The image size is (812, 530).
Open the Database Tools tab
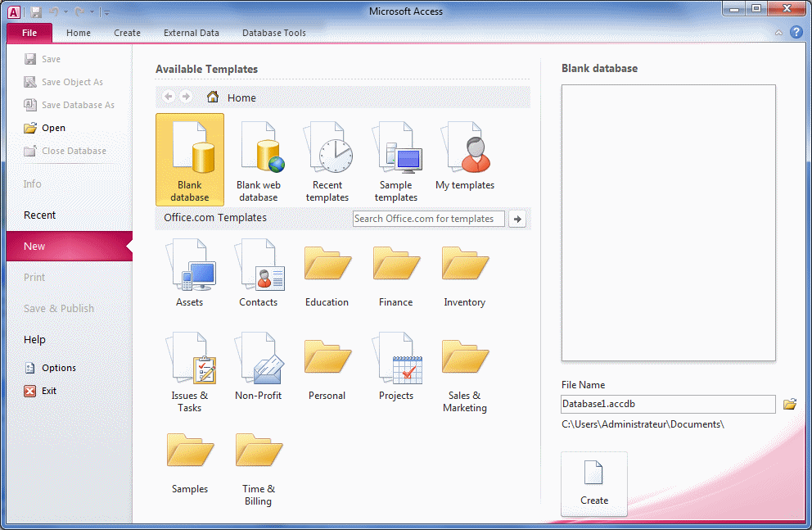pos(273,33)
